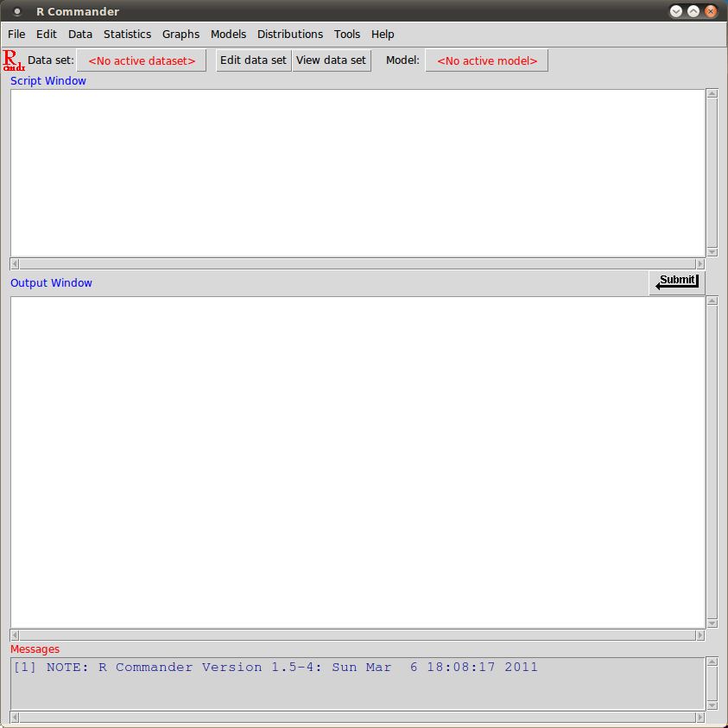
Task: Open the Distributions menu
Action: 289,35
